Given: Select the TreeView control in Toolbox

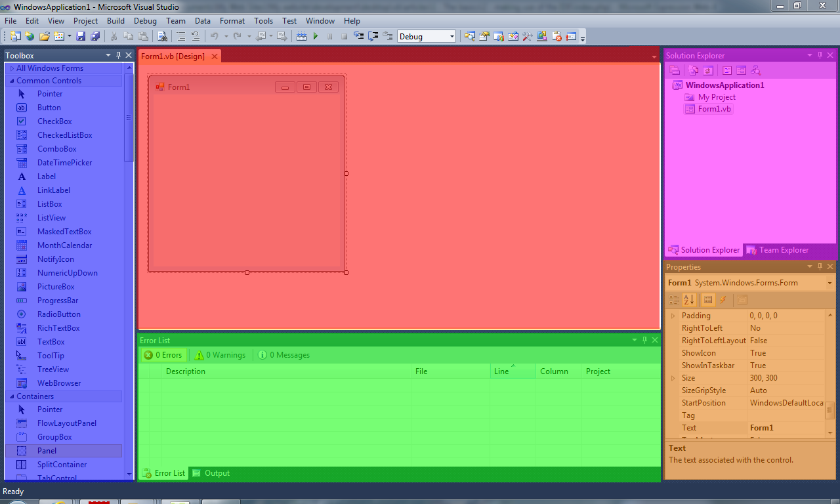Looking at the screenshot, I should coord(64,369).
